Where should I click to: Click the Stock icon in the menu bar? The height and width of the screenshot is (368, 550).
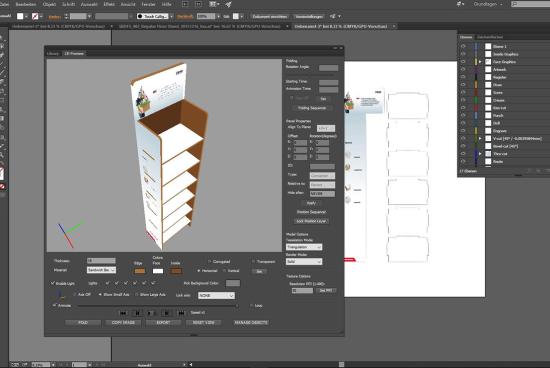tap(198, 4)
